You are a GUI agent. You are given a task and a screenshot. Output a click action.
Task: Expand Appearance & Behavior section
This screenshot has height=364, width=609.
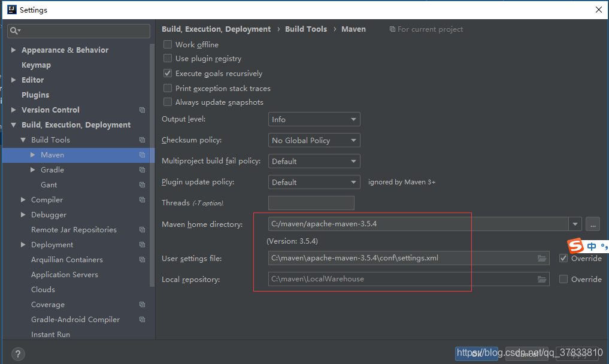point(14,50)
